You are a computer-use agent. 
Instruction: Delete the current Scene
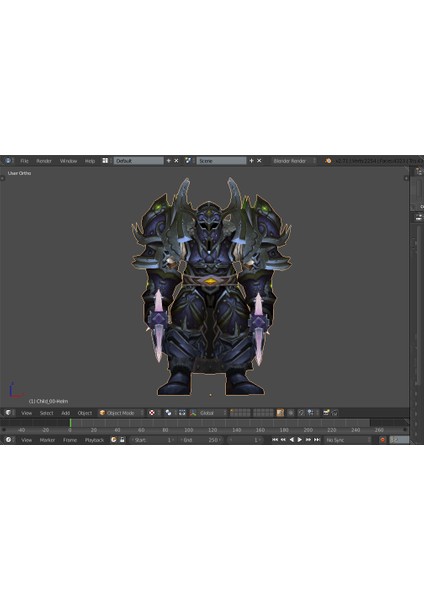259,161
